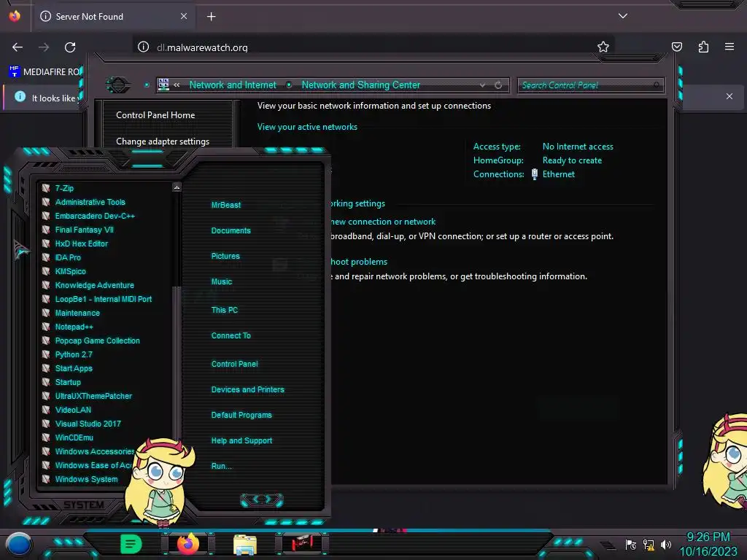Open the Startup folder
This screenshot has width=747, height=560.
pyautogui.click(x=68, y=382)
